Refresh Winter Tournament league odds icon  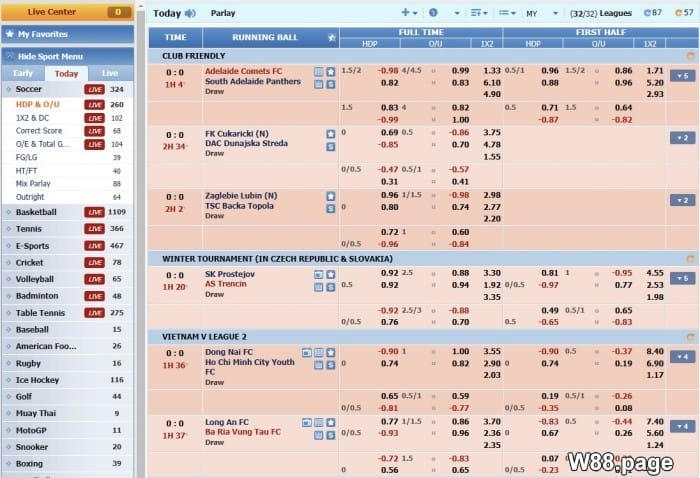pyautogui.click(x=690, y=259)
